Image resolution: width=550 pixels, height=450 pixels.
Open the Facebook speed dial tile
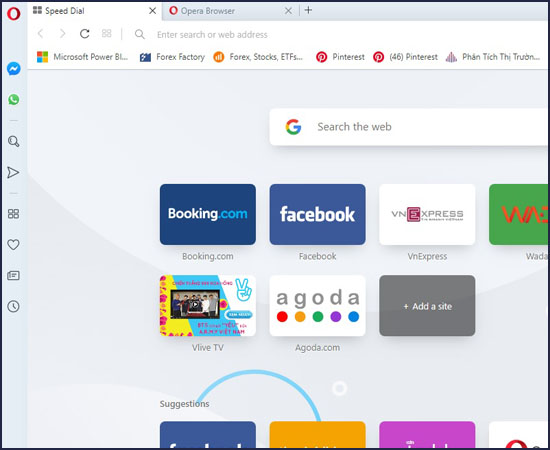pos(317,214)
